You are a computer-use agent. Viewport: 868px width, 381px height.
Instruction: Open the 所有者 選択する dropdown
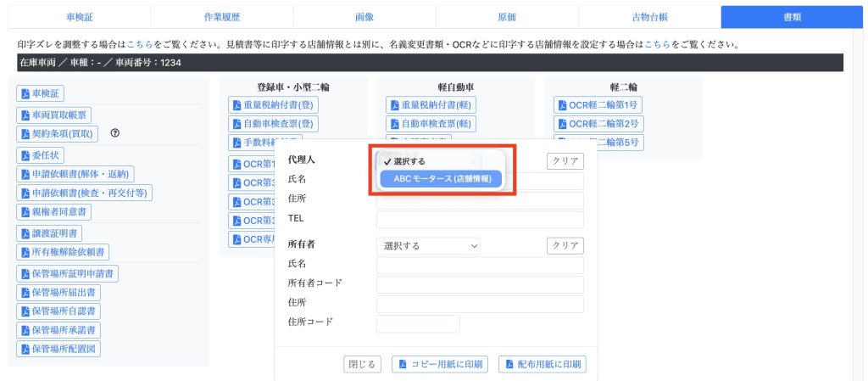click(428, 246)
